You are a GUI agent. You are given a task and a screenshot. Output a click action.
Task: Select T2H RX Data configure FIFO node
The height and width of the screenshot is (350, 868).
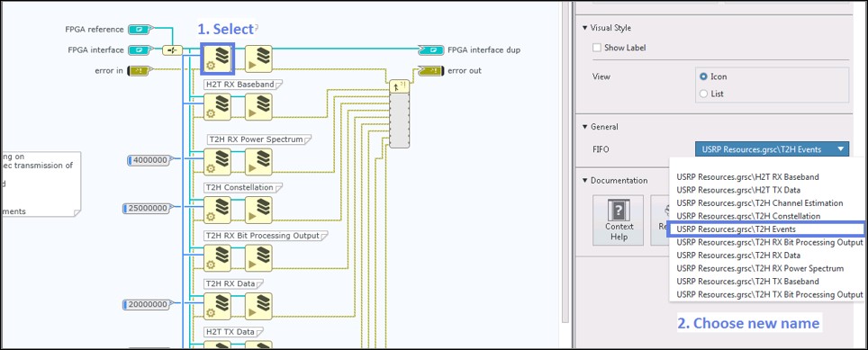(x=218, y=306)
